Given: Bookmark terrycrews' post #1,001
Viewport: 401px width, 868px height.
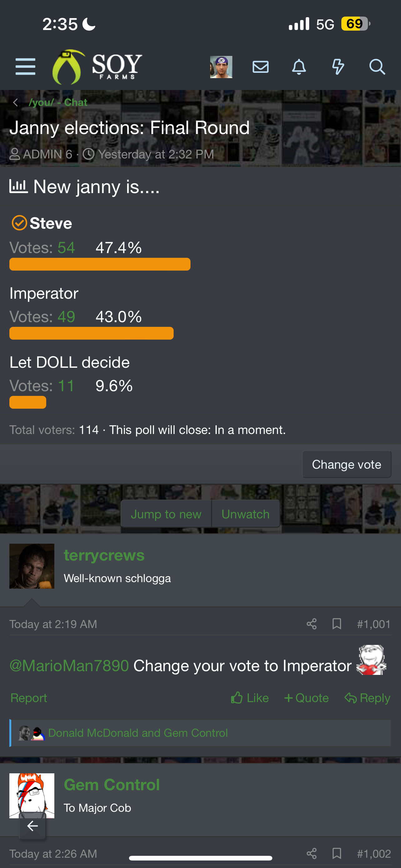Looking at the screenshot, I should [337, 624].
